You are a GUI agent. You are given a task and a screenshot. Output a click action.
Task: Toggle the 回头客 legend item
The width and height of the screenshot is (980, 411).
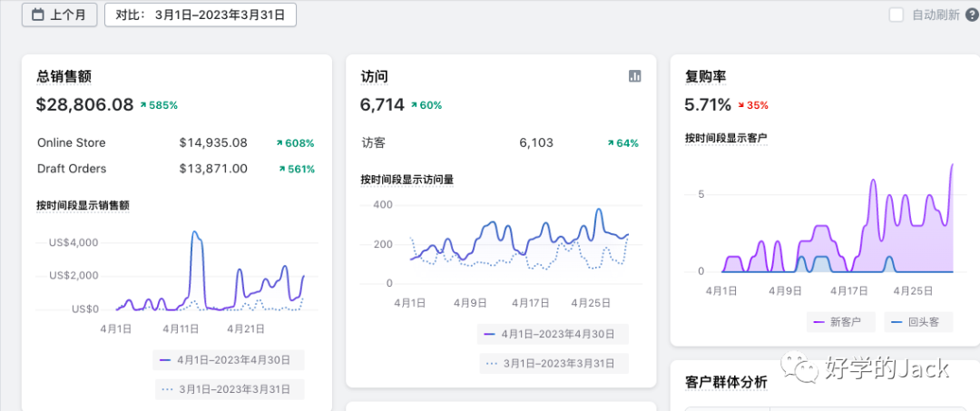tap(918, 322)
